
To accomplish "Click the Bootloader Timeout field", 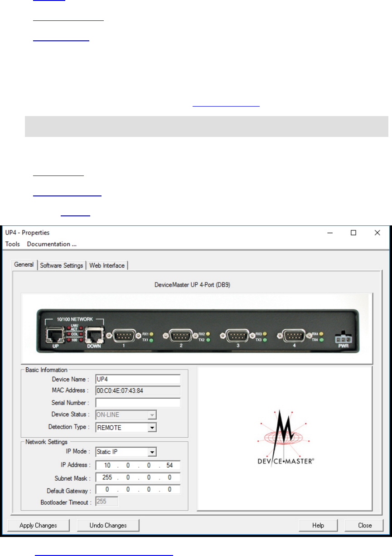I will (x=106, y=502).
